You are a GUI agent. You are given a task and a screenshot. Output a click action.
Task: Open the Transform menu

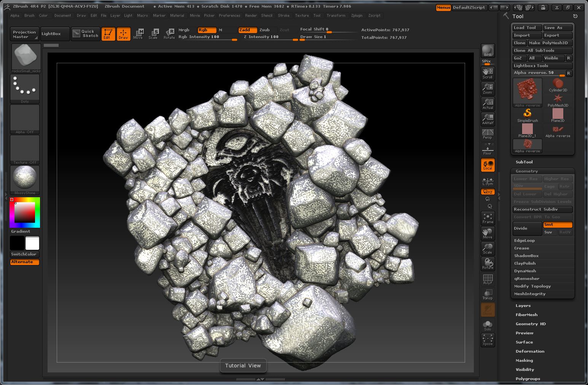click(x=336, y=16)
